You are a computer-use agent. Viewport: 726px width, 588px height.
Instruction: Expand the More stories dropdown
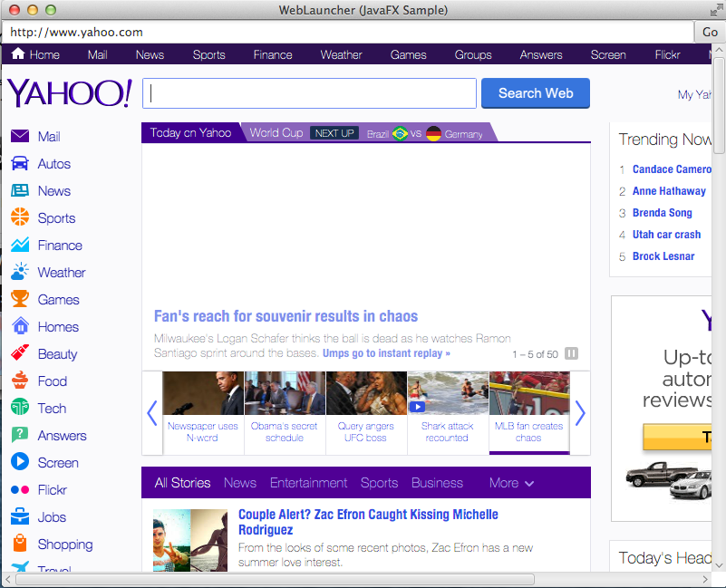(x=511, y=483)
